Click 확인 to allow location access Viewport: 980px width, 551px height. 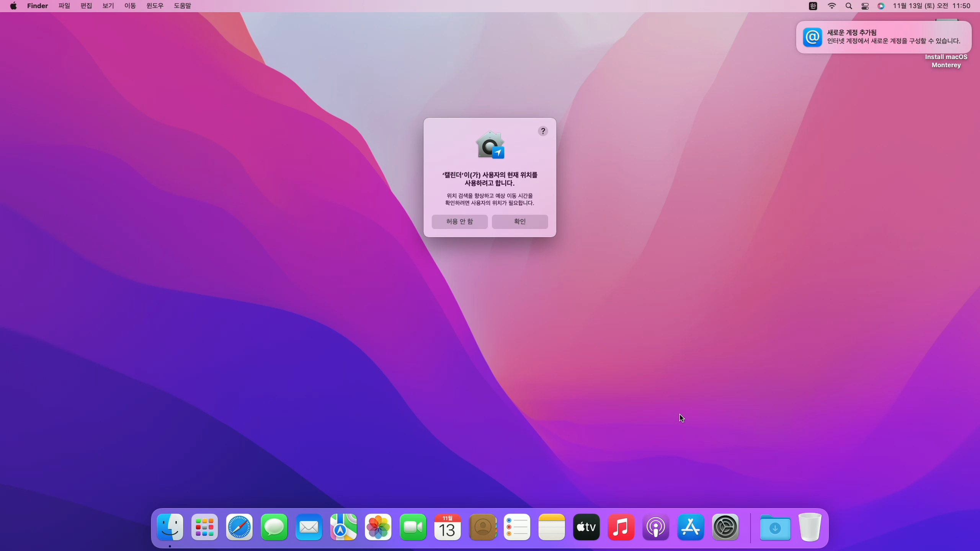[519, 222]
